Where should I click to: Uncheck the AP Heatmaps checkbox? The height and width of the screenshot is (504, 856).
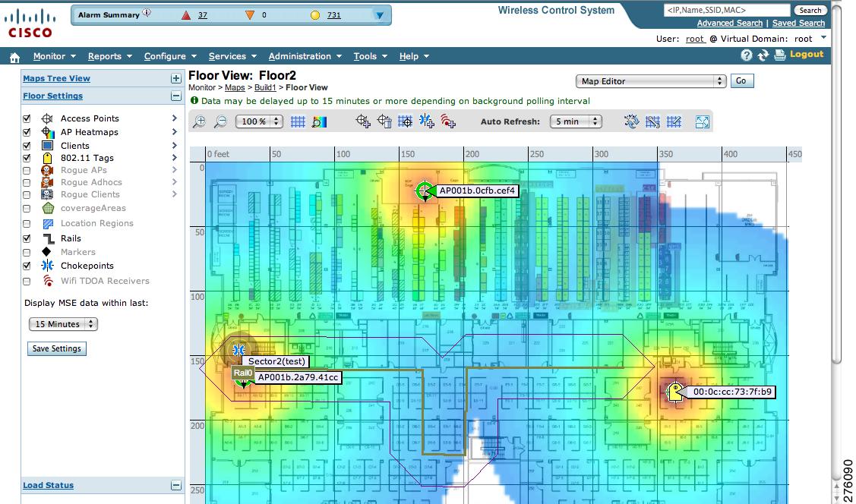pyautogui.click(x=27, y=132)
